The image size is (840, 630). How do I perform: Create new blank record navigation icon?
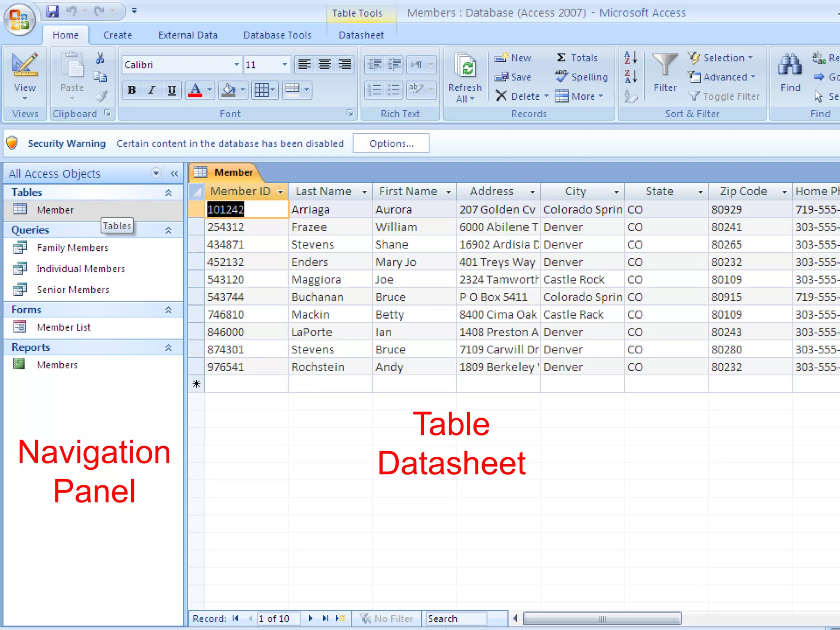(340, 618)
